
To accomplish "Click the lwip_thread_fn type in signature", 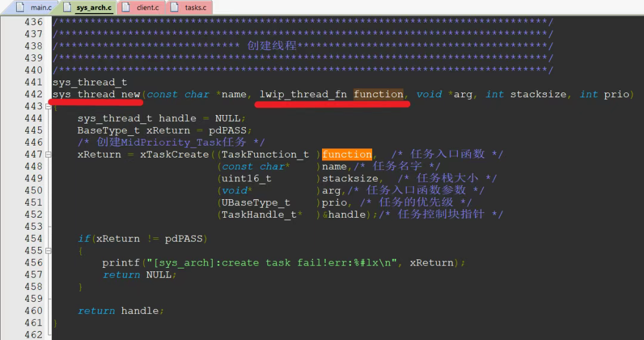I will coord(303,94).
